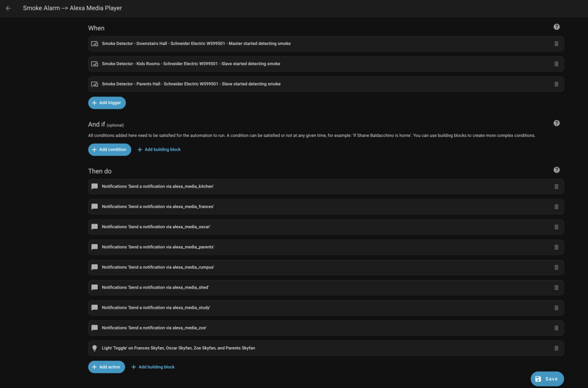Click drag handle on Kids Rooms trigger
This screenshot has width=588, height=388.
tap(556, 64)
